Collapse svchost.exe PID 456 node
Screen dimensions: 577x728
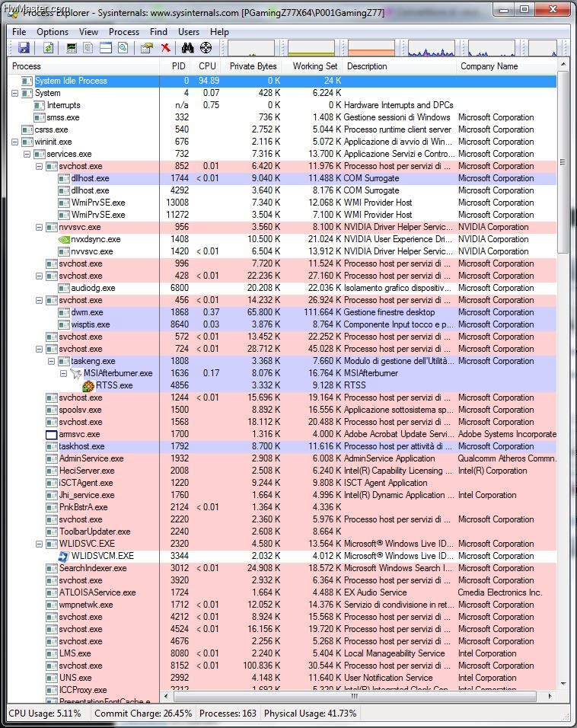pyautogui.click(x=39, y=300)
